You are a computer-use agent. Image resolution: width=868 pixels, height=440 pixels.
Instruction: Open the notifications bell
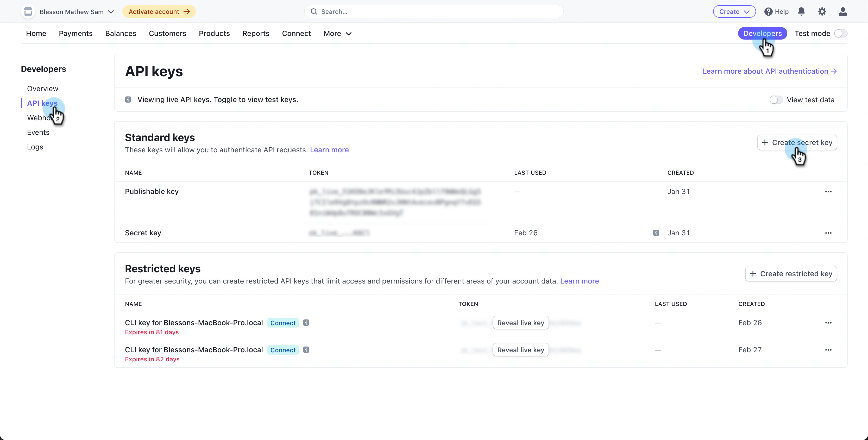click(x=801, y=11)
